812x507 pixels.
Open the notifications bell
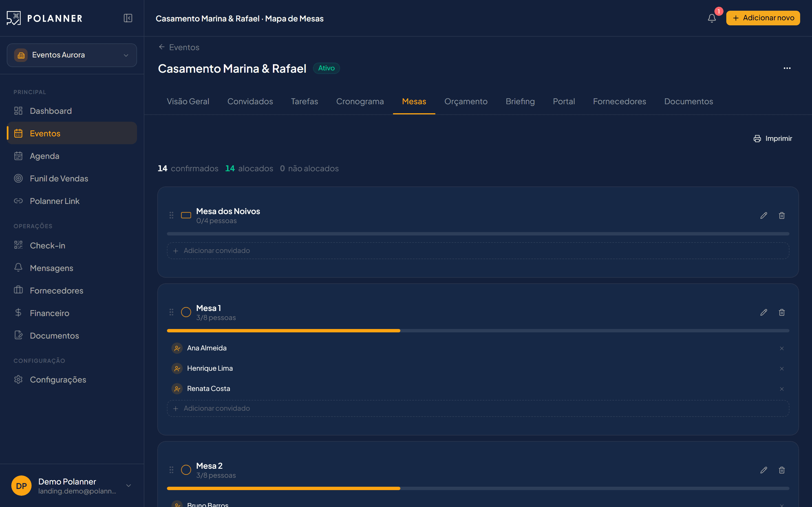[712, 18]
